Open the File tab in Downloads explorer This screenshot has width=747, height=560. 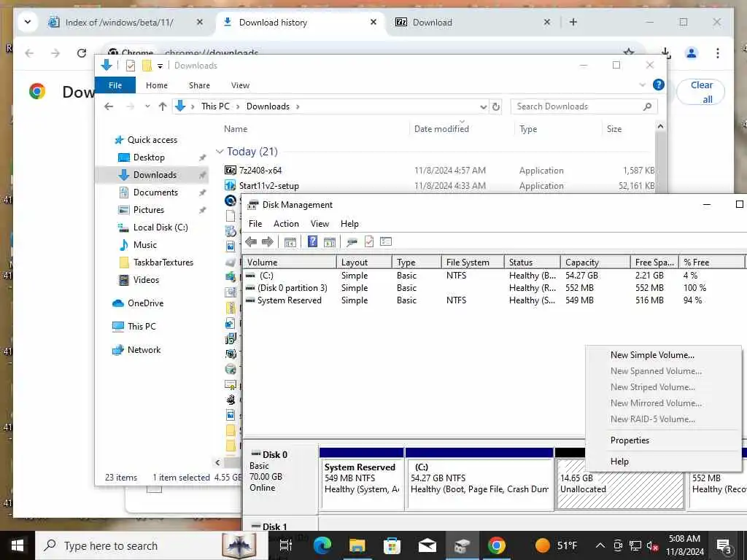point(115,86)
